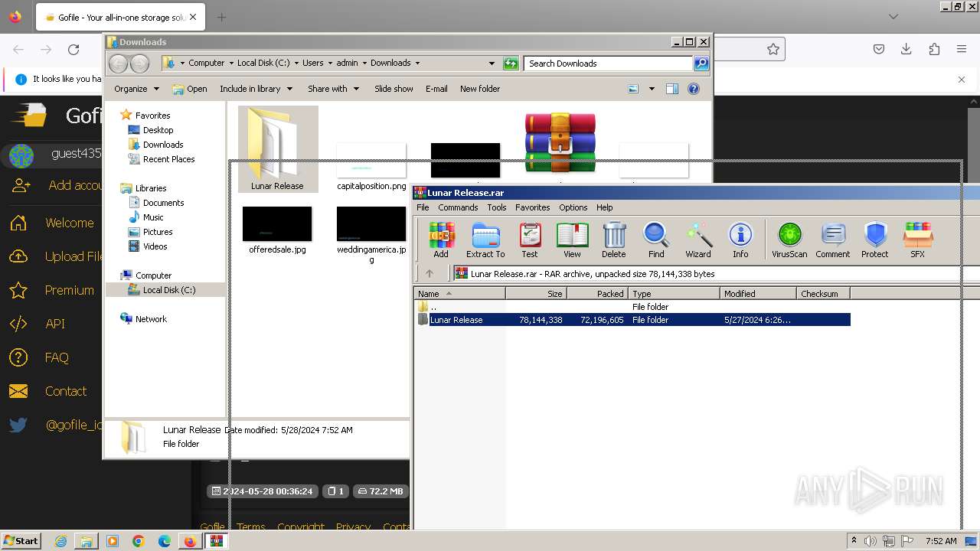Select Lunar Release row in the archive

(x=633, y=320)
